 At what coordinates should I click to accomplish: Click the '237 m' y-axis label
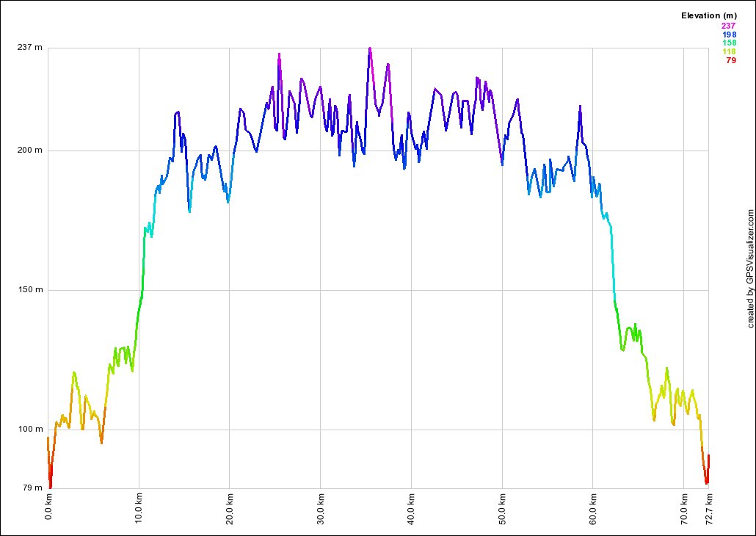pyautogui.click(x=30, y=48)
